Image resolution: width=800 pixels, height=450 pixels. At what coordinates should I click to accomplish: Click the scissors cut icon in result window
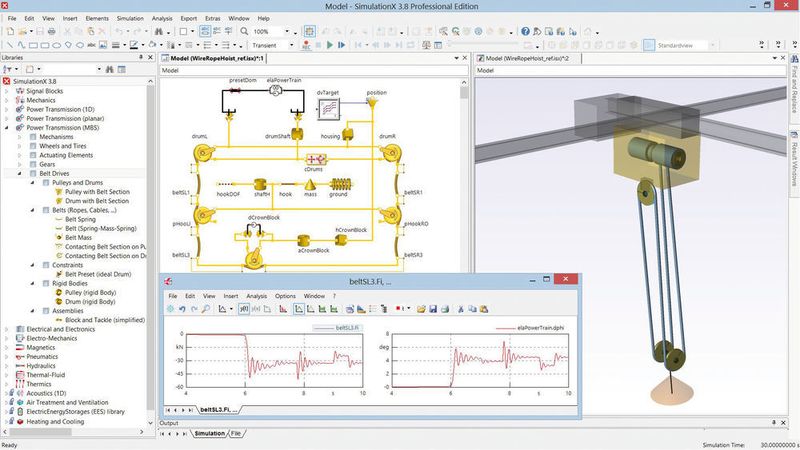tap(460, 309)
